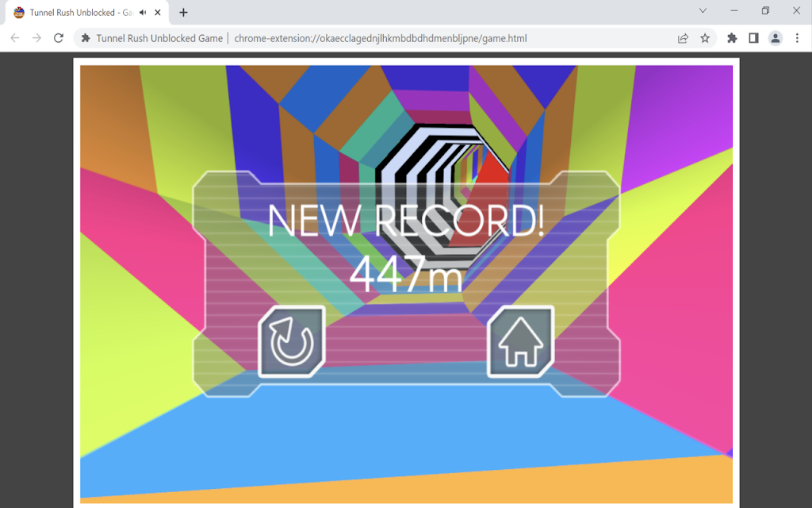Open the Chrome three-dot menu

[x=797, y=38]
